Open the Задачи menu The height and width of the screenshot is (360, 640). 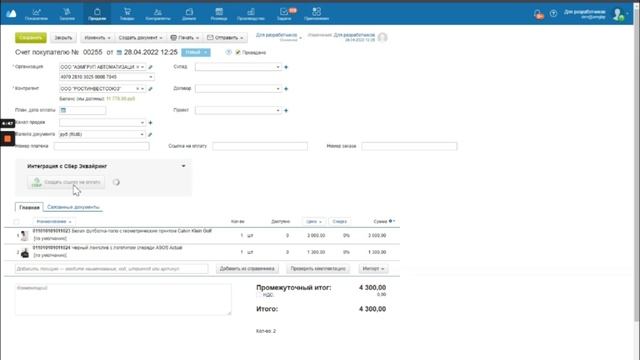point(284,14)
